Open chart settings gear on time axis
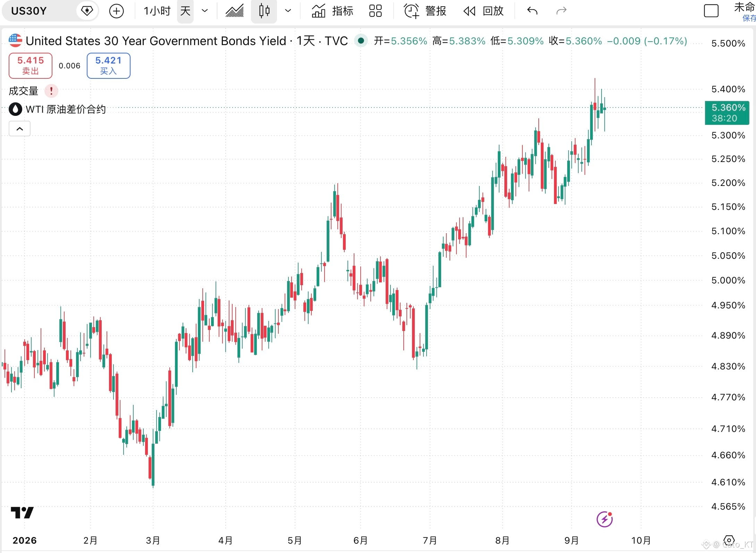 [729, 541]
